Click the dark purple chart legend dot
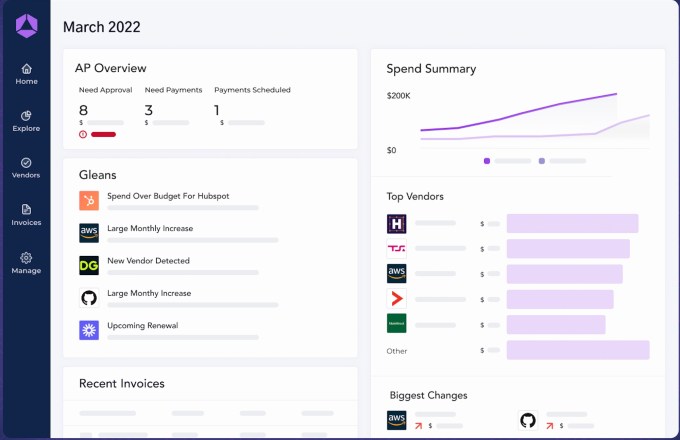This screenshot has width=680, height=440. click(x=487, y=160)
